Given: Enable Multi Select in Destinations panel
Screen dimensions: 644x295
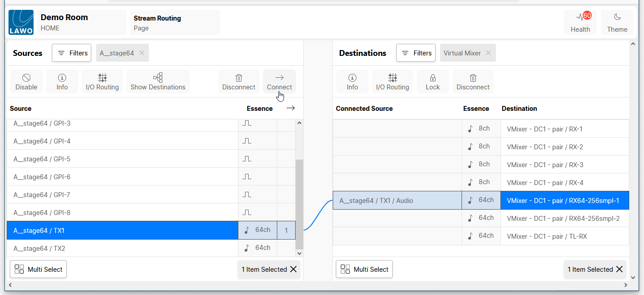Looking at the screenshot, I should (x=364, y=269).
